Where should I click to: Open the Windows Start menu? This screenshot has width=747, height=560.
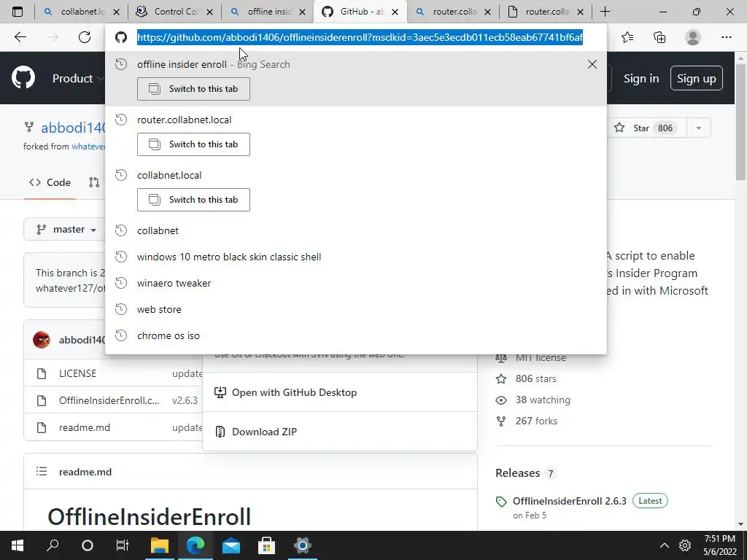coord(18,545)
